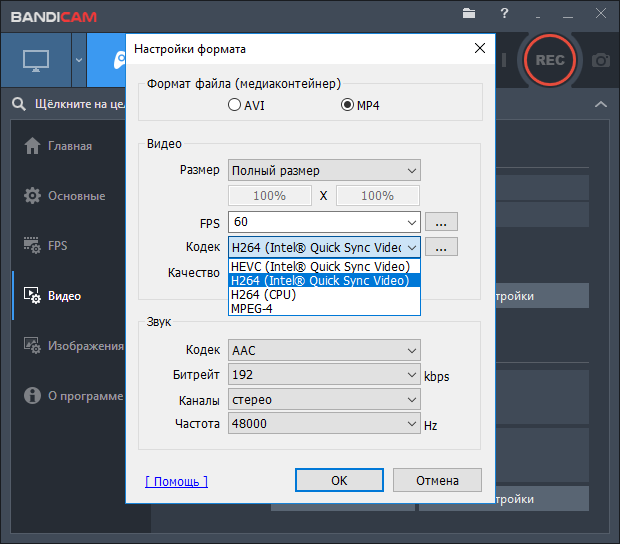
Task: Select screen recording mode monitor icon
Action: point(36,60)
